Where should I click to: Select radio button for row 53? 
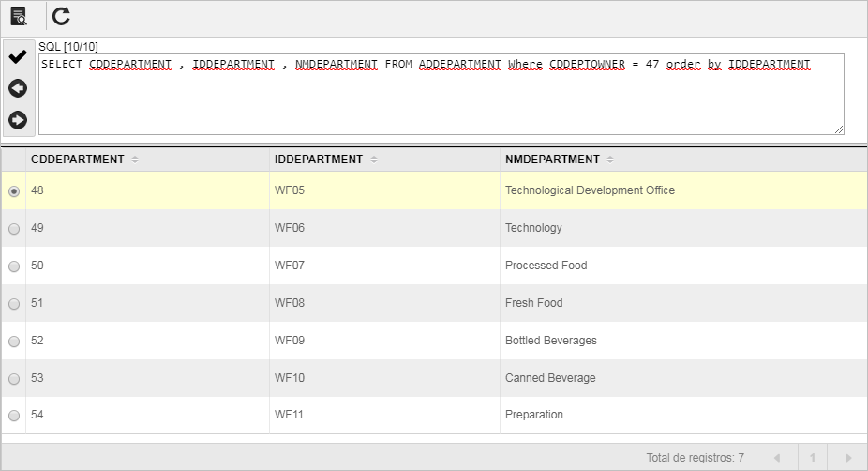(x=14, y=379)
